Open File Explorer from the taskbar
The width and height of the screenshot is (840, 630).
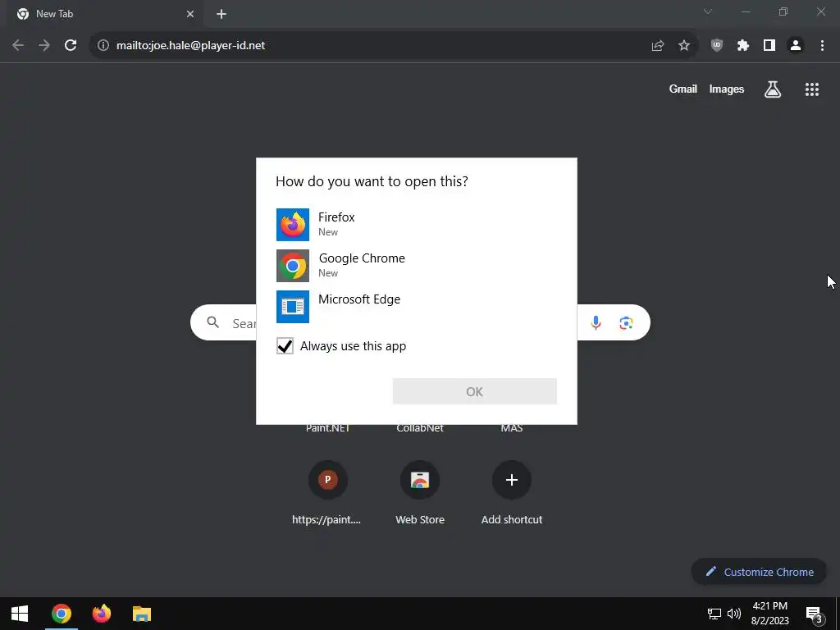pyautogui.click(x=141, y=614)
